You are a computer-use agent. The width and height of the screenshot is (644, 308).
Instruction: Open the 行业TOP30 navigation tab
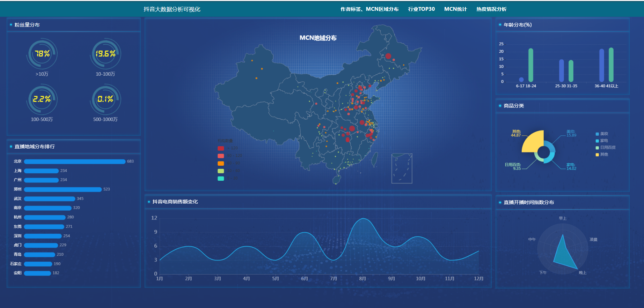point(421,9)
